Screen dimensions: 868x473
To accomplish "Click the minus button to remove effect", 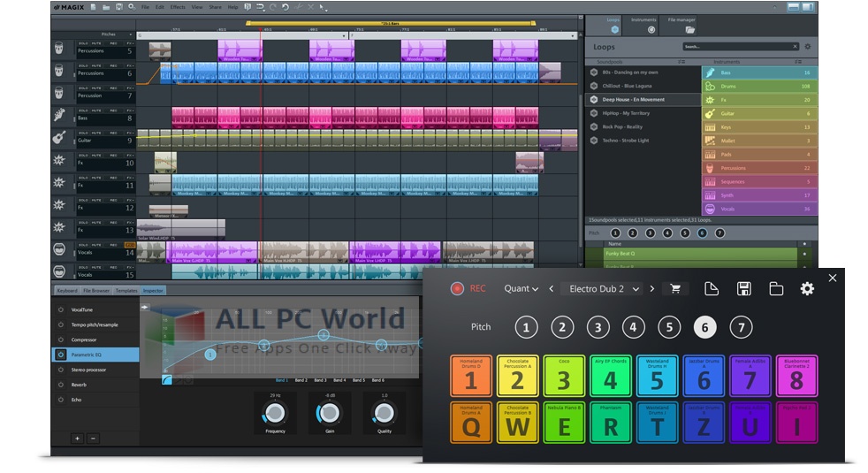I will pos(93,439).
